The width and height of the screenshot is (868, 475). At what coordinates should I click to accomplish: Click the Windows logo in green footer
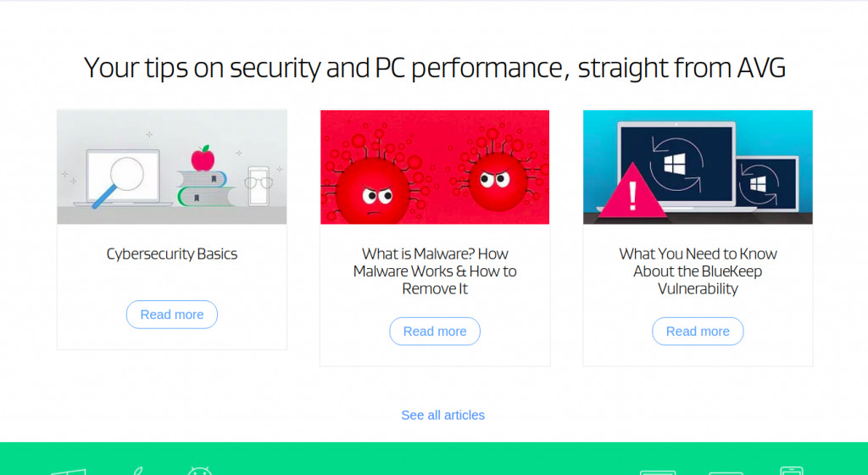[66, 471]
